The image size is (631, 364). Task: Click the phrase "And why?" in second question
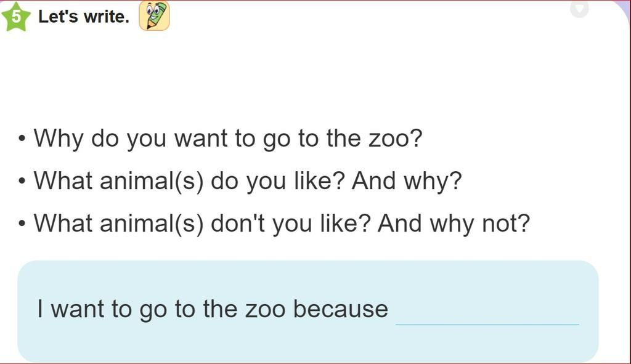pos(406,181)
